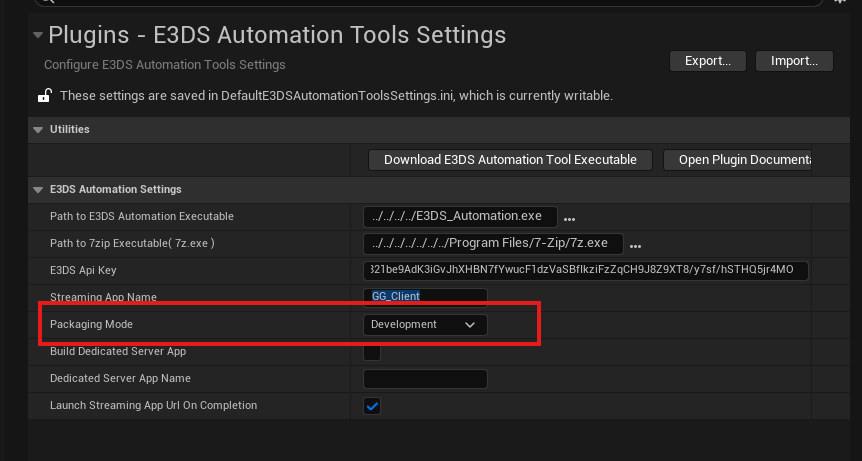Click the Export... button

[x=708, y=61]
